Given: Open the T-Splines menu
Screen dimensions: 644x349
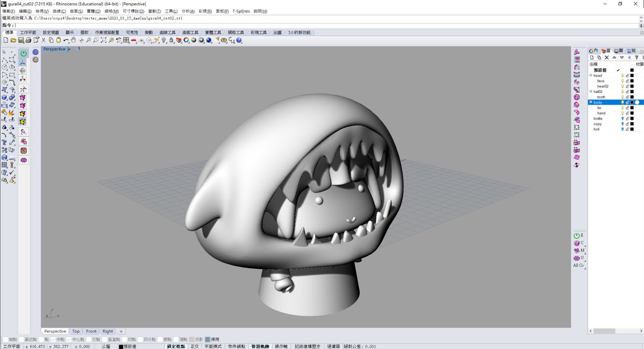Looking at the screenshot, I should point(241,11).
